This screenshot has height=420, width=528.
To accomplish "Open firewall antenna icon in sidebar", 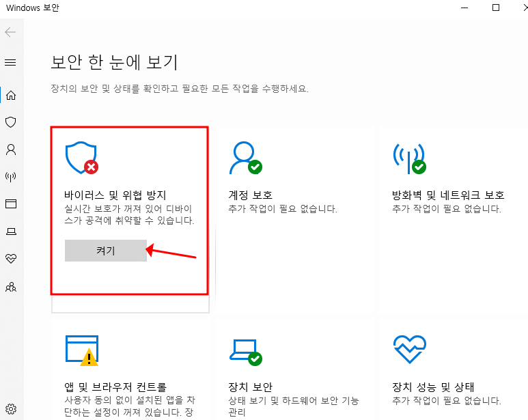I will point(11,177).
